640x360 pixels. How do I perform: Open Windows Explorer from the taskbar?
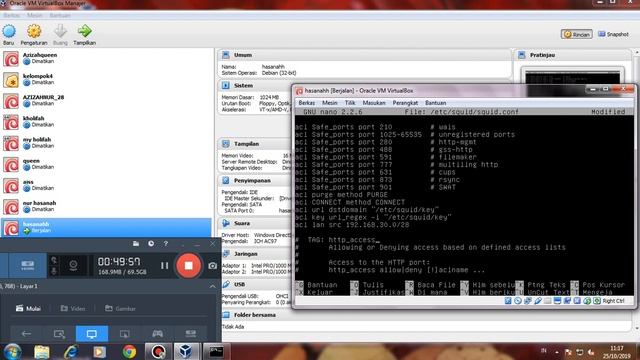42,351
